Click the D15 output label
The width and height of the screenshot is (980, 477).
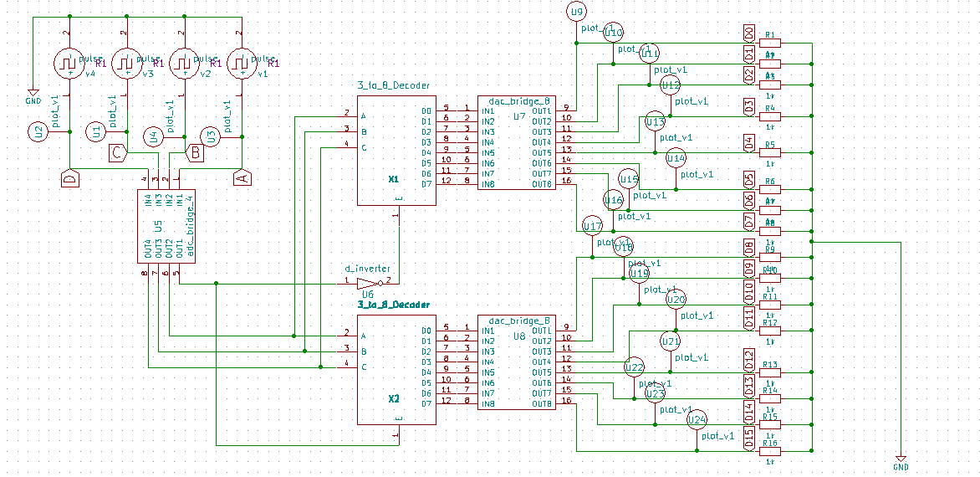(x=748, y=438)
